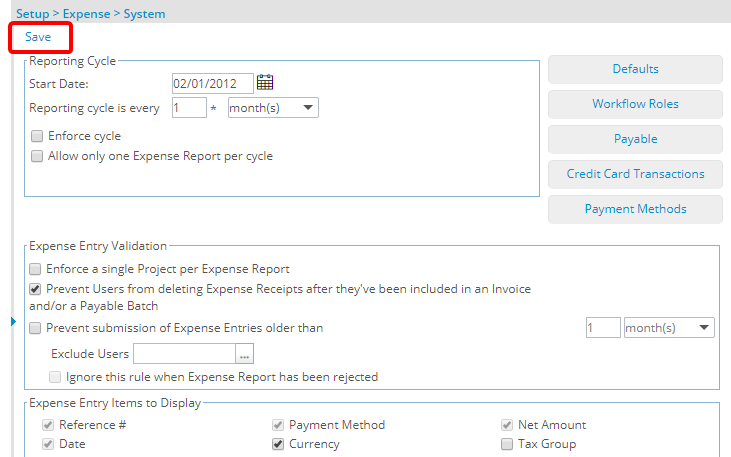Screen dimensions: 731x457
Task: Open the reporting cycle month(s) dropdown
Action: pyautogui.click(x=273, y=108)
